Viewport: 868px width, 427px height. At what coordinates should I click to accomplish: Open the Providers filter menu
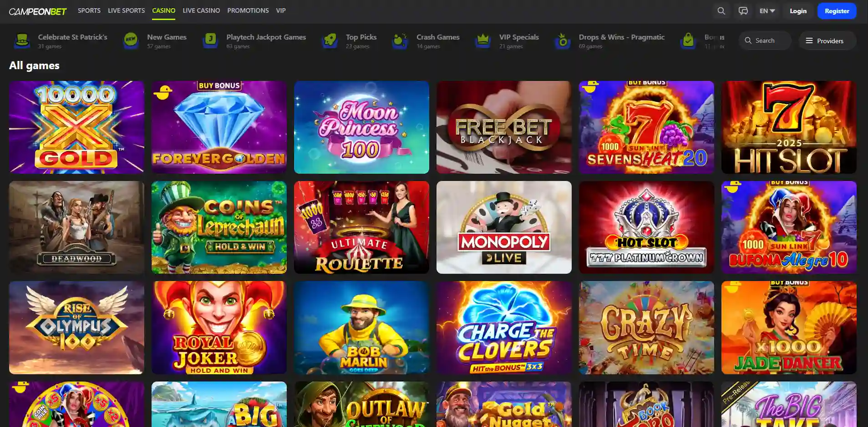point(827,41)
